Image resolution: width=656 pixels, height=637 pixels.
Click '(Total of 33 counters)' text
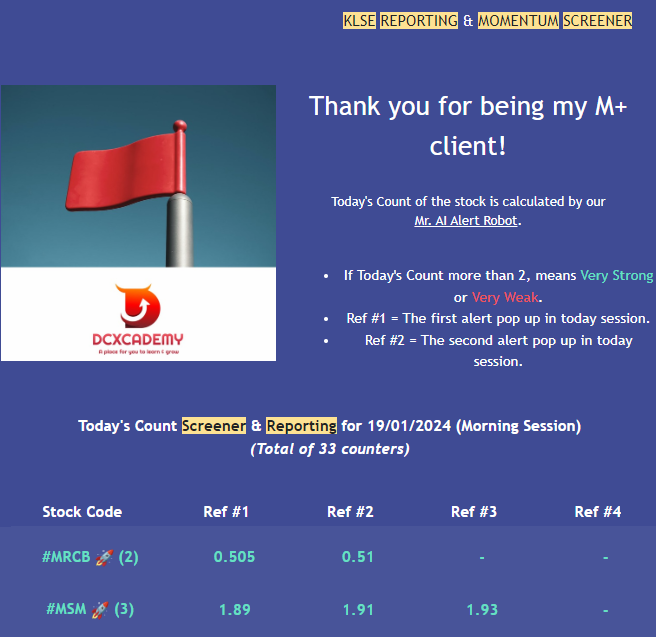(330, 449)
